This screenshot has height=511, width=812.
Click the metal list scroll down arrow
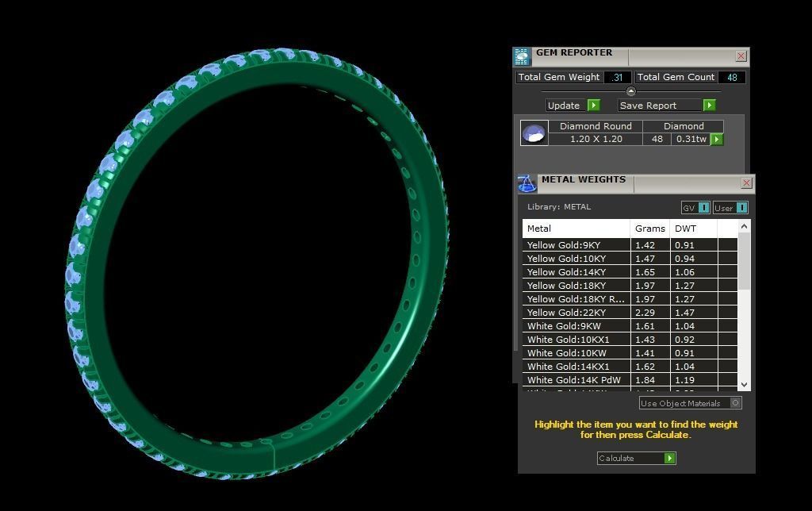[x=744, y=385]
